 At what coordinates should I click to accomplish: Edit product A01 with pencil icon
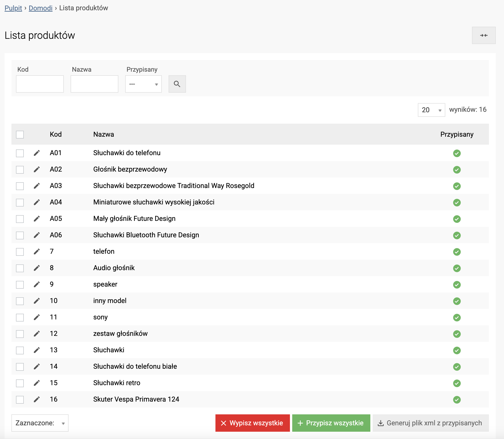37,153
